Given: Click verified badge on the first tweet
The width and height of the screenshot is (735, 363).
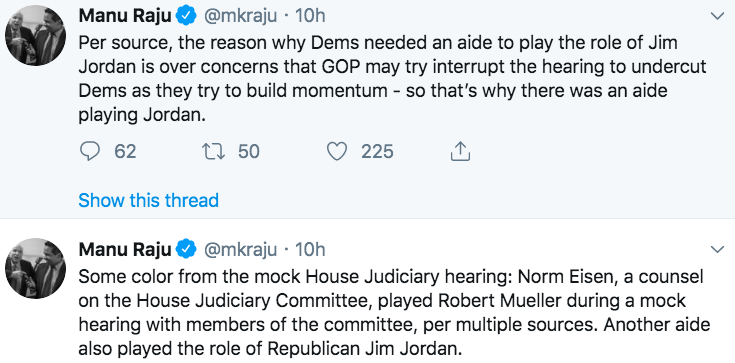Looking at the screenshot, I should (186, 17).
